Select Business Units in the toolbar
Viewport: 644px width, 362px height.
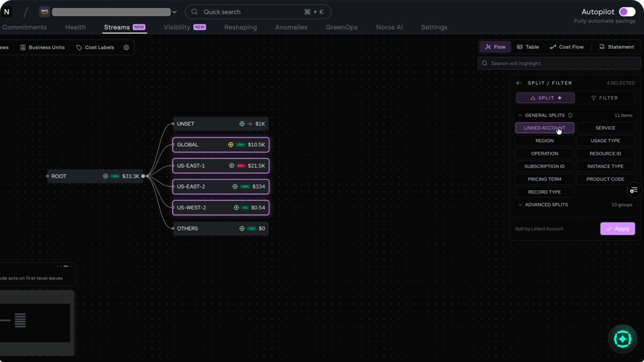[x=43, y=47]
